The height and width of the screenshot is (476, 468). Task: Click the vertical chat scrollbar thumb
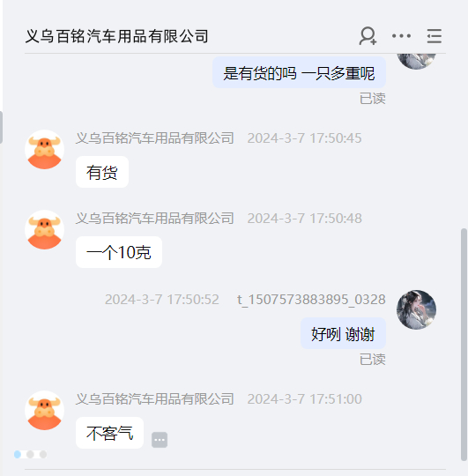coord(464,345)
